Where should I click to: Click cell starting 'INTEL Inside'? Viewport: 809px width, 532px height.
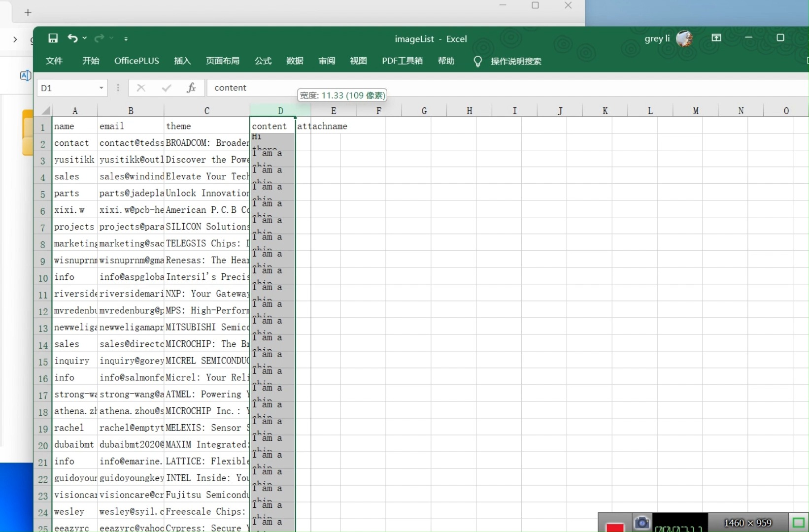pos(207,478)
